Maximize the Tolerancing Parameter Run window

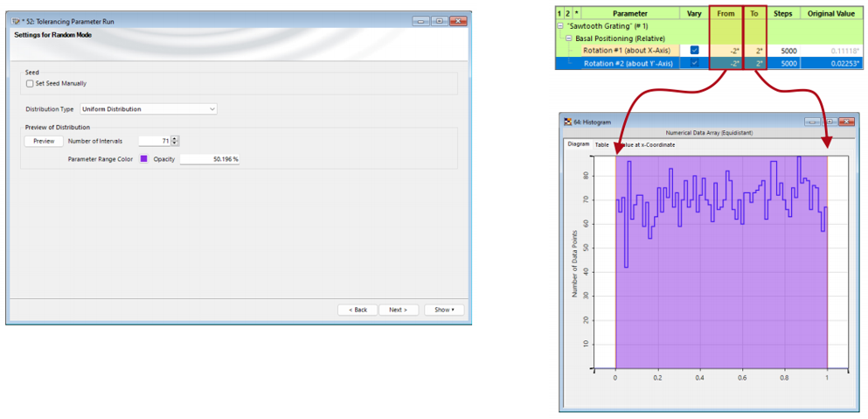coord(440,21)
